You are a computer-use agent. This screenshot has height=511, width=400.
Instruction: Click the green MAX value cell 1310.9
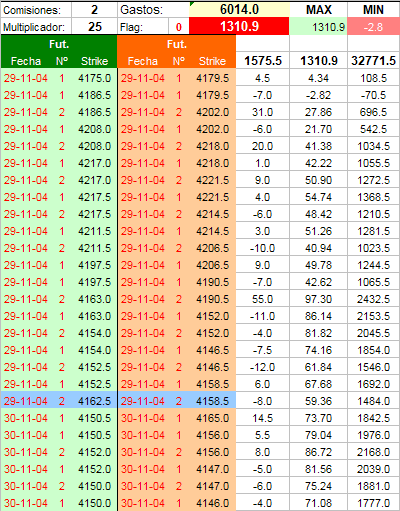318,27
